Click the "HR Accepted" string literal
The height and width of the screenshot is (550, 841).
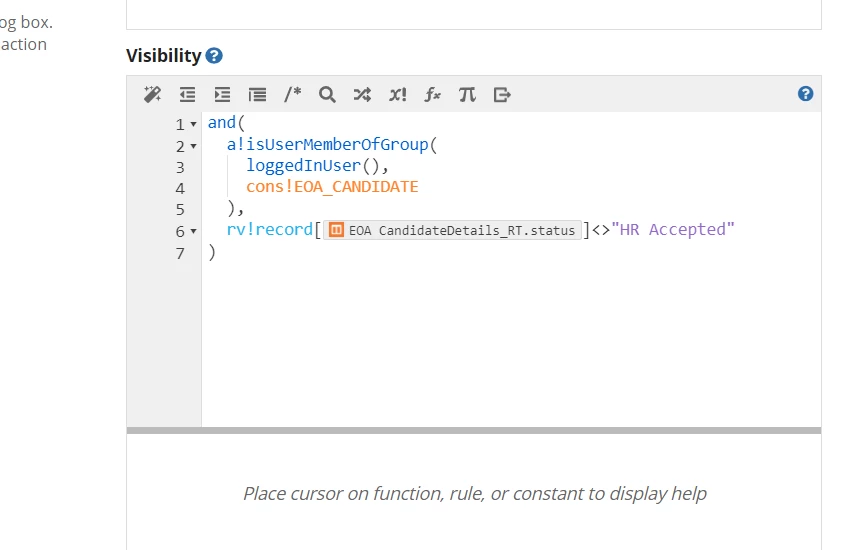(x=673, y=230)
